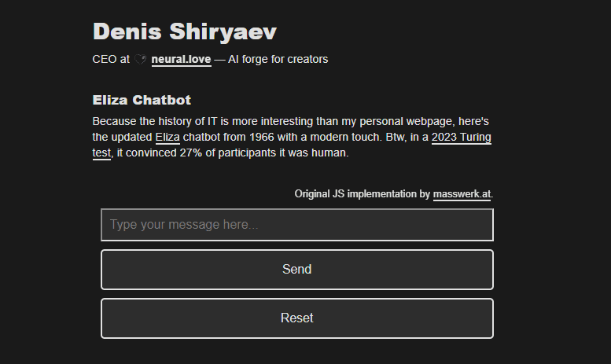
Task: Click the Reset button
Action: click(297, 318)
